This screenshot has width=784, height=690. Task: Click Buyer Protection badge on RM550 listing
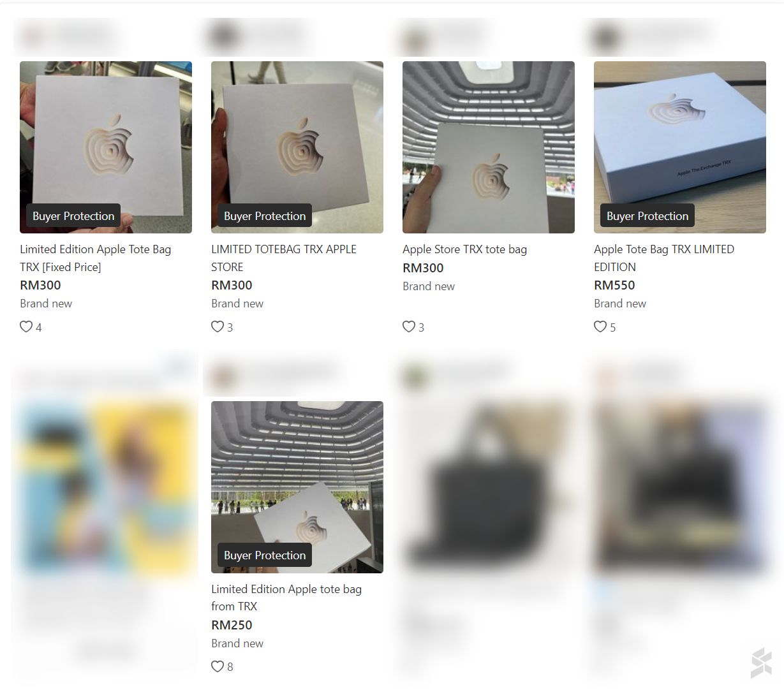(x=647, y=216)
